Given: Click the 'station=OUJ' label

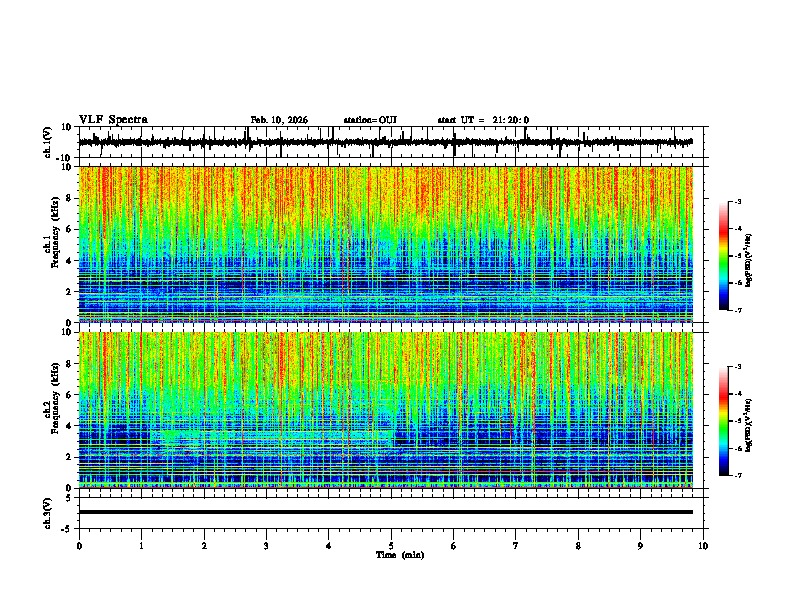Looking at the screenshot, I should pyautogui.click(x=370, y=120).
